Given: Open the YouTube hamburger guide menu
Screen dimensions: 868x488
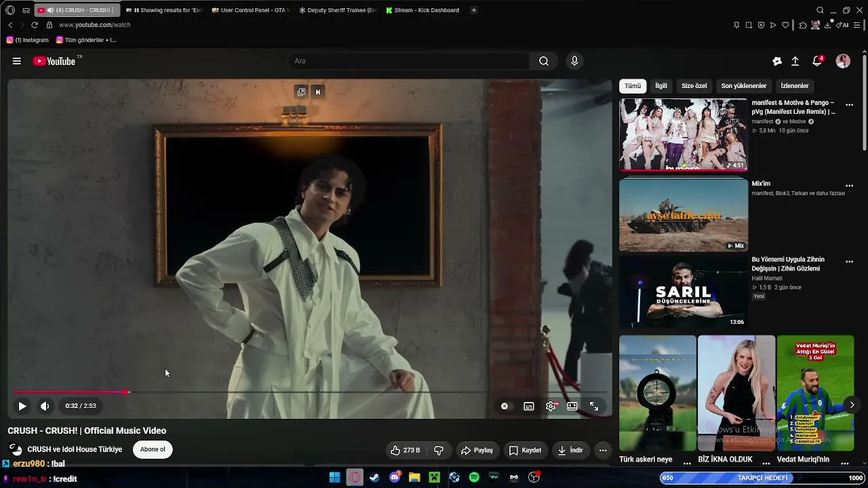Looking at the screenshot, I should (16, 61).
